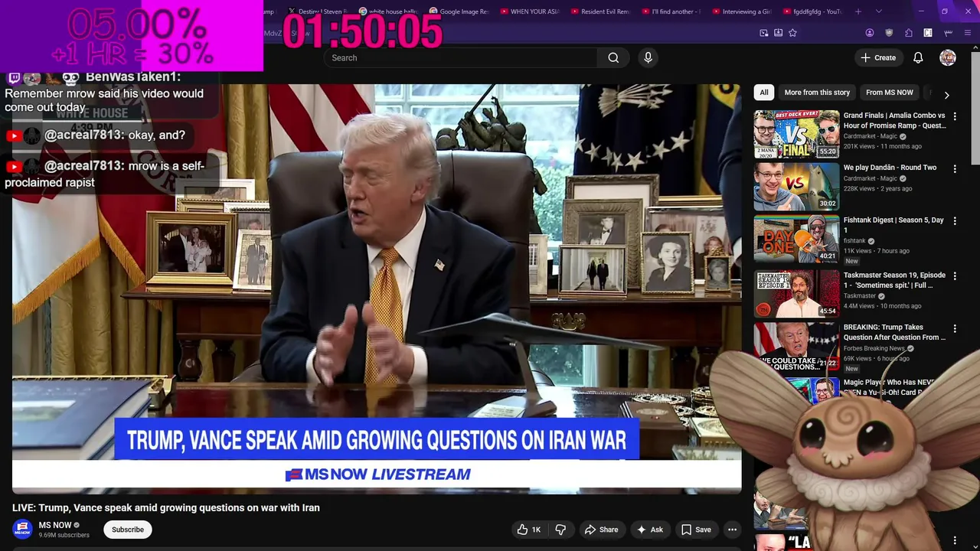
Task: Click the Share button
Action: tap(601, 530)
